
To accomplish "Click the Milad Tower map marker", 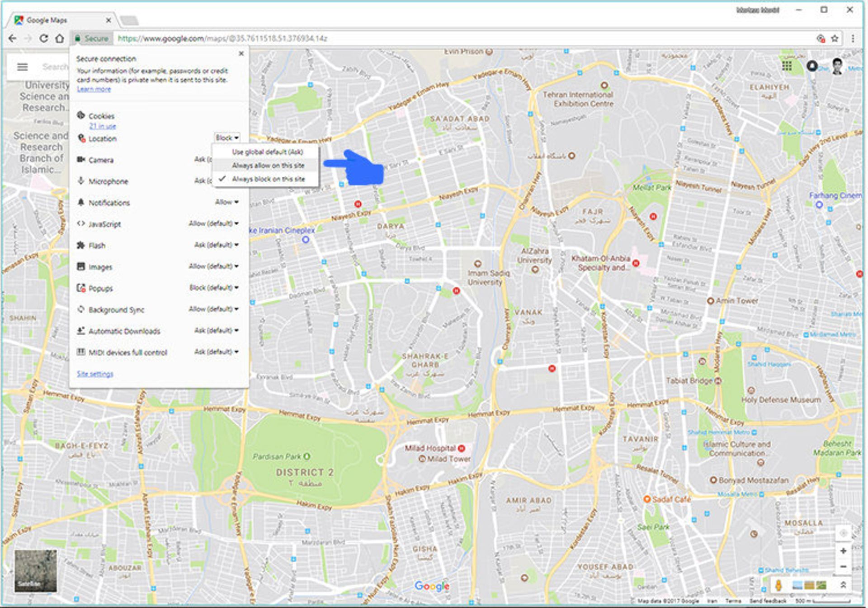I will 422,459.
